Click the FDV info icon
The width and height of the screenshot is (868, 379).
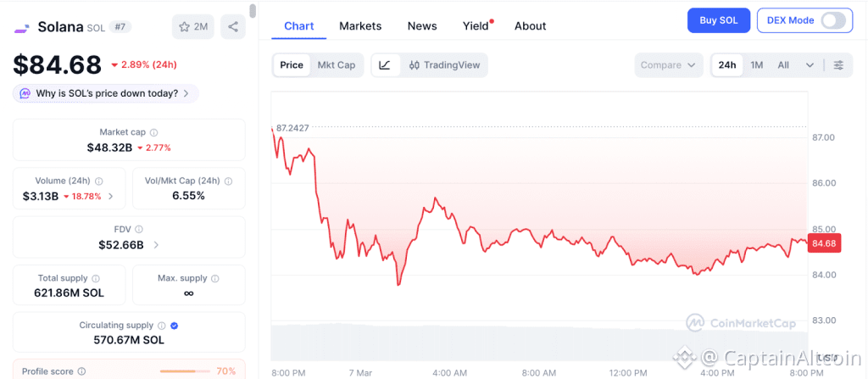(139, 230)
